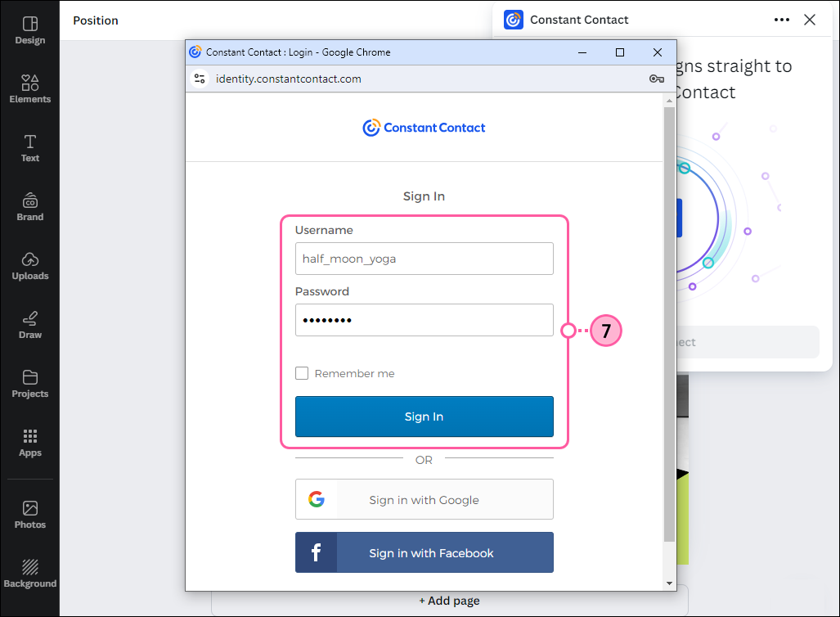Close the Constant Contact side panel
Image resolution: width=840 pixels, height=617 pixels.
[810, 20]
